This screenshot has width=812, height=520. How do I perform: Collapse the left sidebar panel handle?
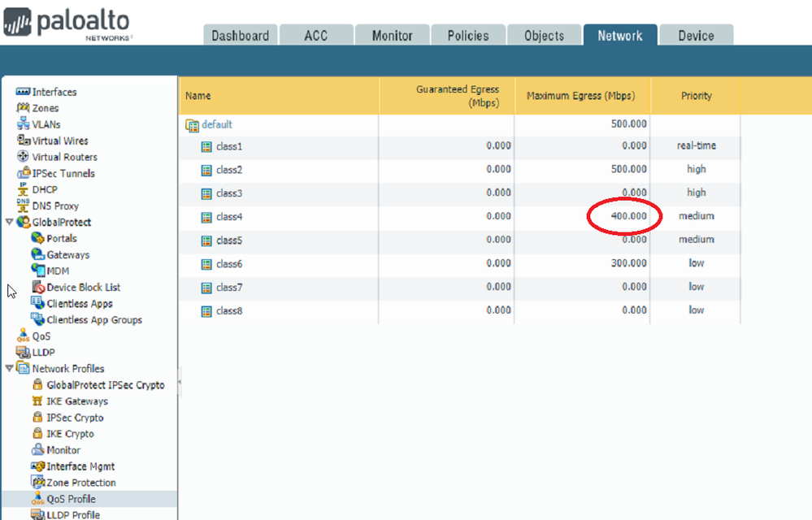click(x=179, y=381)
